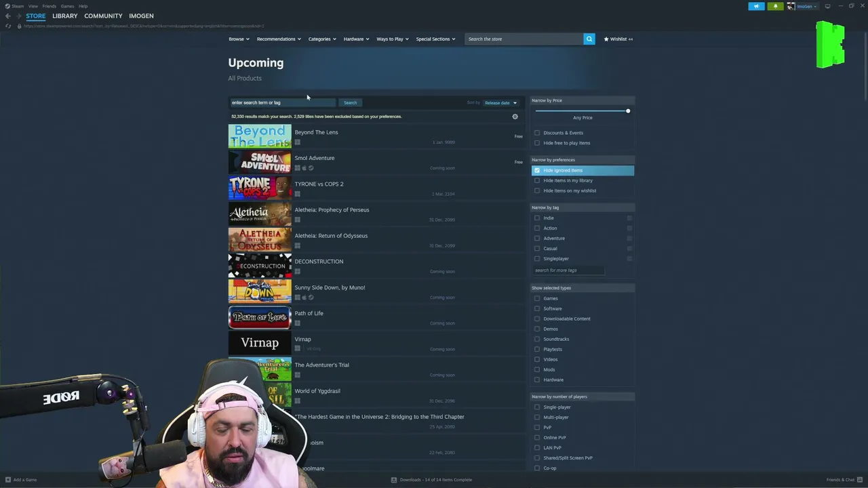Click the ImoGen profile avatar picture
This screenshot has width=868, height=488.
[791, 6]
